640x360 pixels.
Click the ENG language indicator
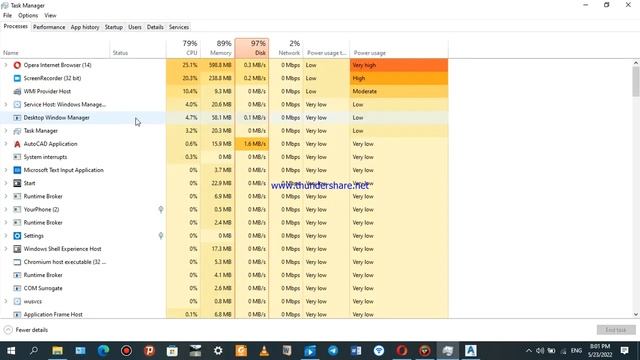tap(576, 351)
